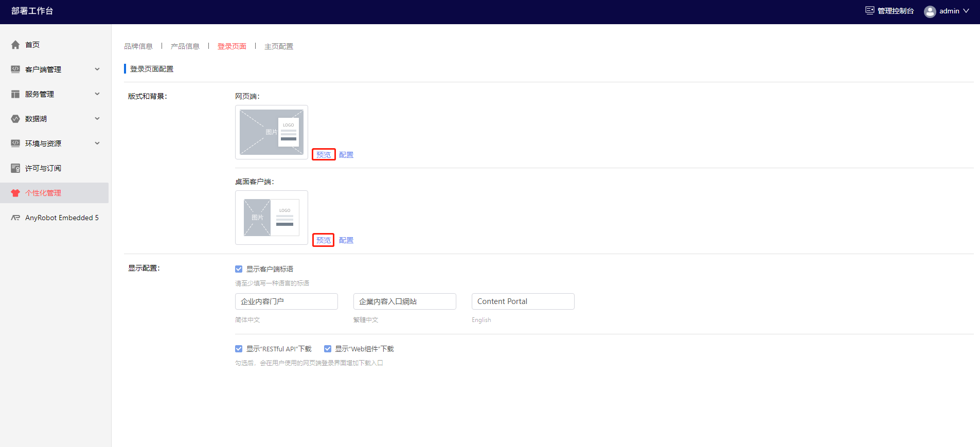Click the English slogan input field
The image size is (980, 447).
(523, 301)
